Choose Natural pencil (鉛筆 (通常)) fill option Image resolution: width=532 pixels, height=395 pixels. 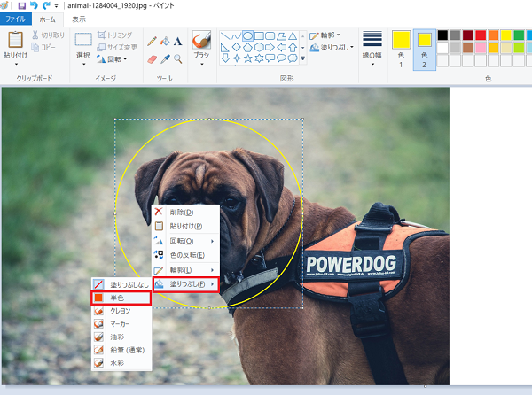point(121,350)
